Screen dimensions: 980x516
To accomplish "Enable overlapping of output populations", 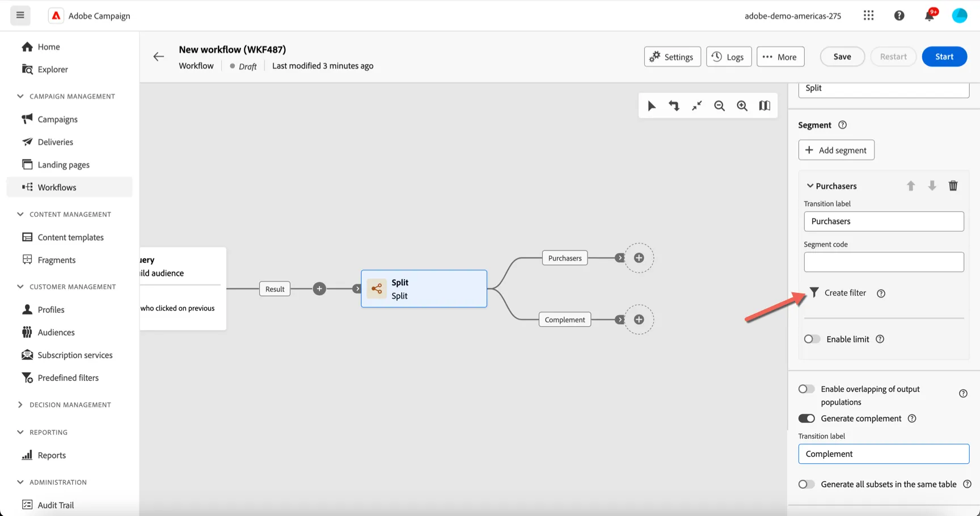I will pyautogui.click(x=806, y=389).
